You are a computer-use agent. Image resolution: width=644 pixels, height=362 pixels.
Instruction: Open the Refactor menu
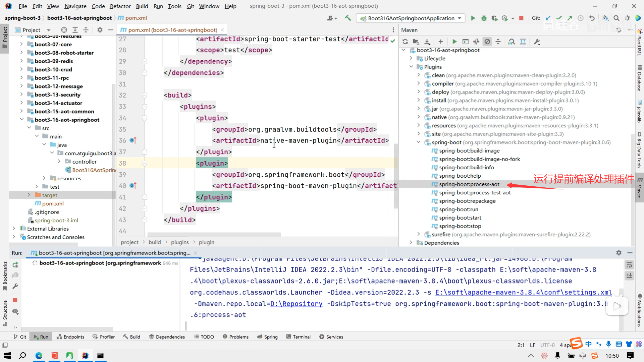(120, 6)
